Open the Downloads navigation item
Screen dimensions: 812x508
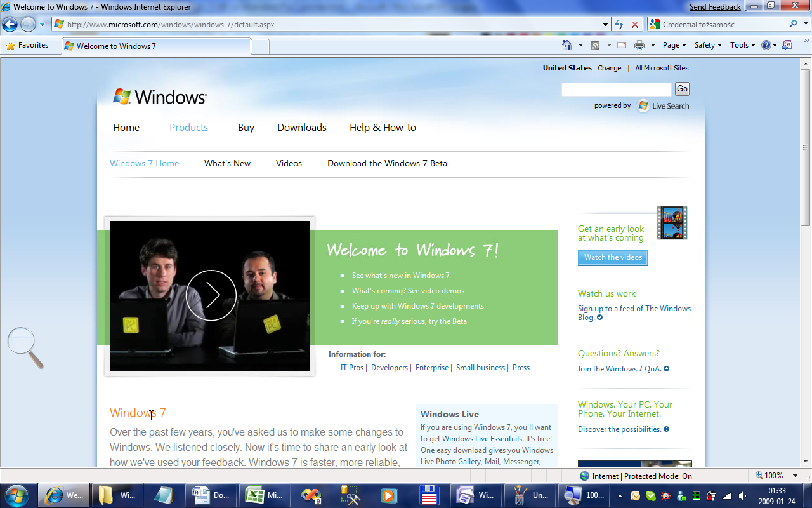(x=302, y=128)
